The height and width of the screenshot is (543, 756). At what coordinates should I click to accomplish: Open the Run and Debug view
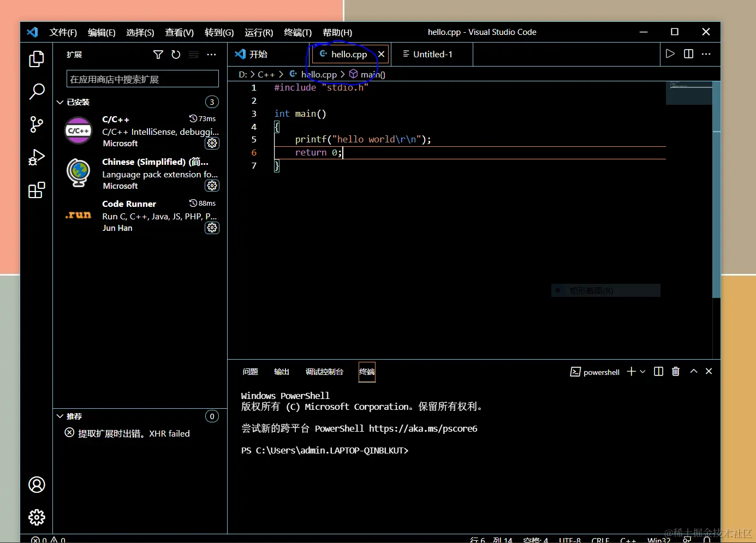pos(37,157)
